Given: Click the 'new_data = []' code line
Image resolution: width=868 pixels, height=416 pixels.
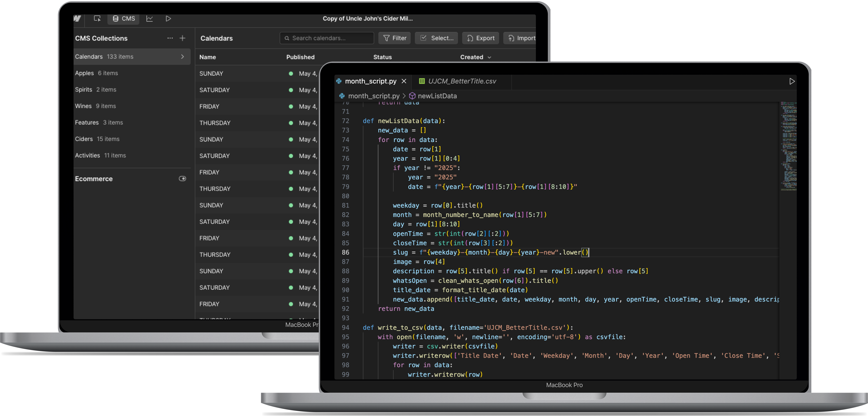Looking at the screenshot, I should coord(402,130).
